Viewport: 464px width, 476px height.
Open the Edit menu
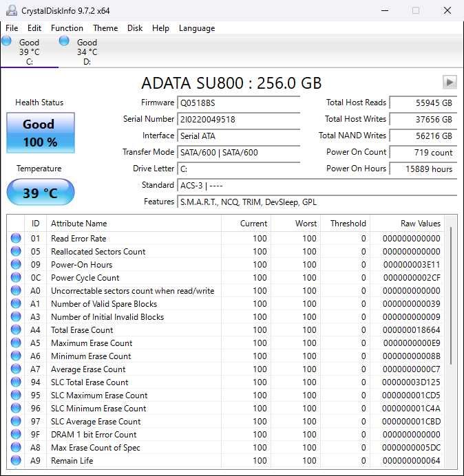coord(34,28)
